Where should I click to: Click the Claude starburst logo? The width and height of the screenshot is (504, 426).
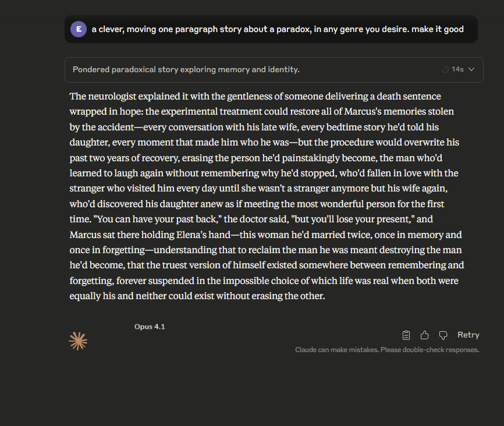coord(78,341)
